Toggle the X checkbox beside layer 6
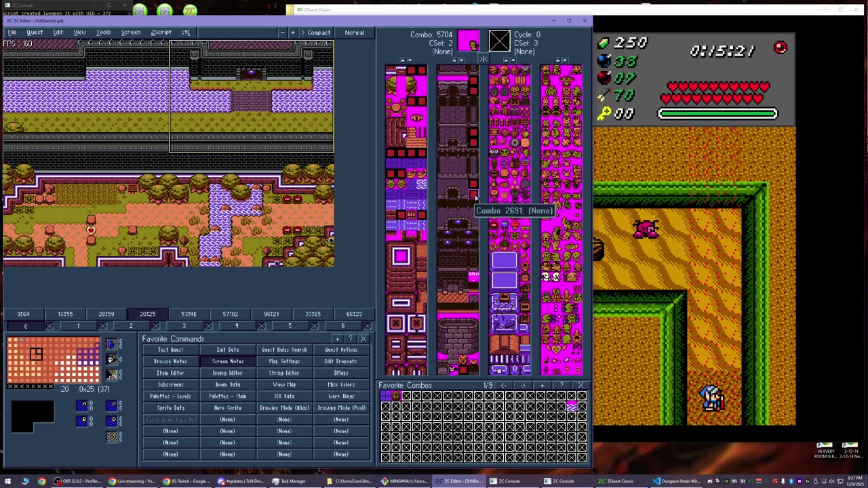868x488 pixels. click(367, 326)
